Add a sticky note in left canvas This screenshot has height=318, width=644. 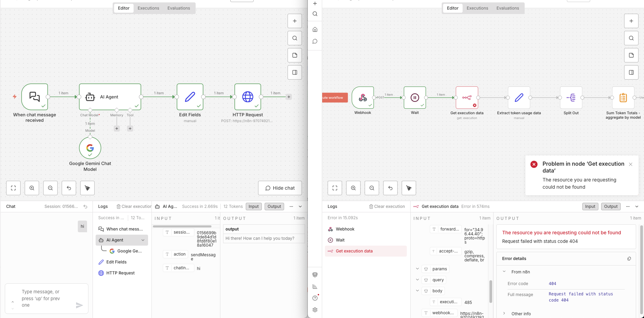[294, 55]
